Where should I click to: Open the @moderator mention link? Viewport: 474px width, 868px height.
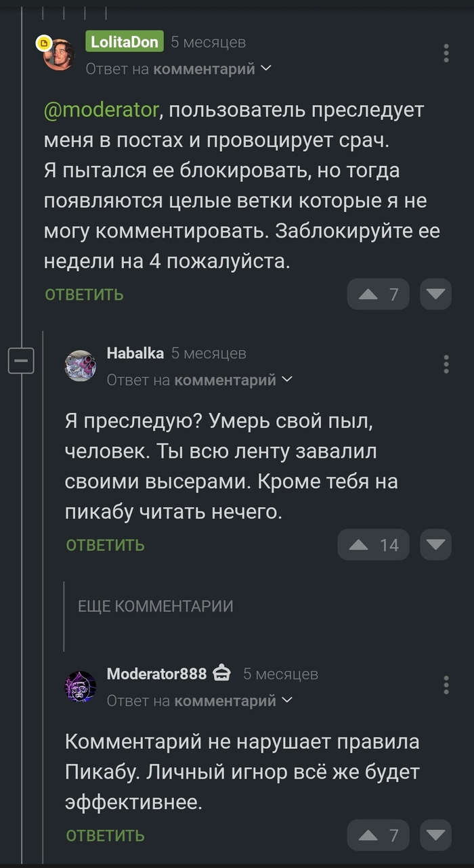click(x=102, y=110)
